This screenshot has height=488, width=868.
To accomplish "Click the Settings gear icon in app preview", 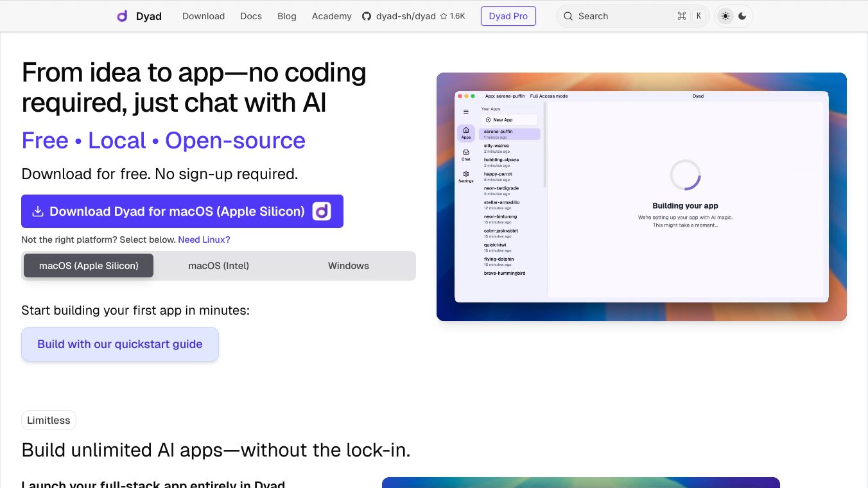I will [x=466, y=174].
